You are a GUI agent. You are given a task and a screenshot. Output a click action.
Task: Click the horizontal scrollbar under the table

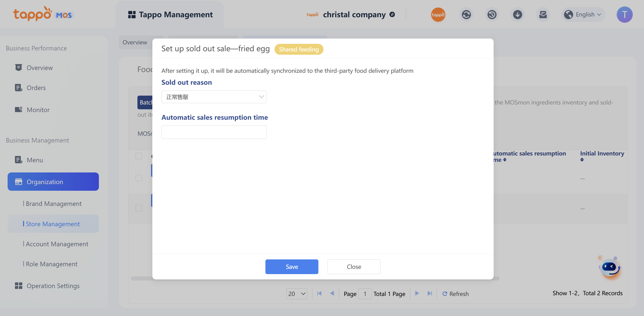click(141, 278)
